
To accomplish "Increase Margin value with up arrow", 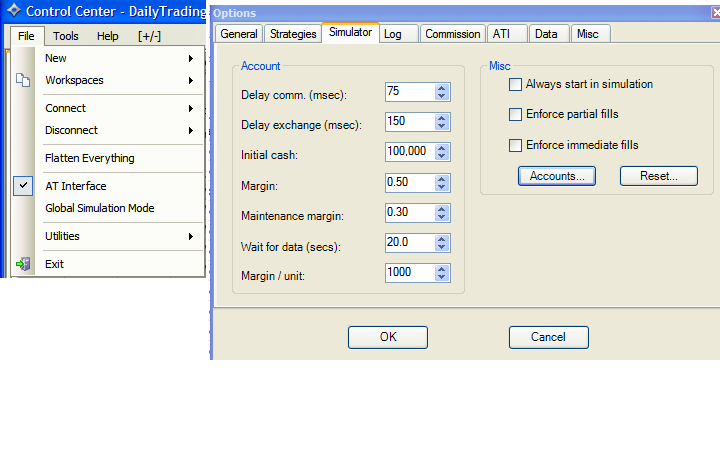I will (x=442, y=179).
